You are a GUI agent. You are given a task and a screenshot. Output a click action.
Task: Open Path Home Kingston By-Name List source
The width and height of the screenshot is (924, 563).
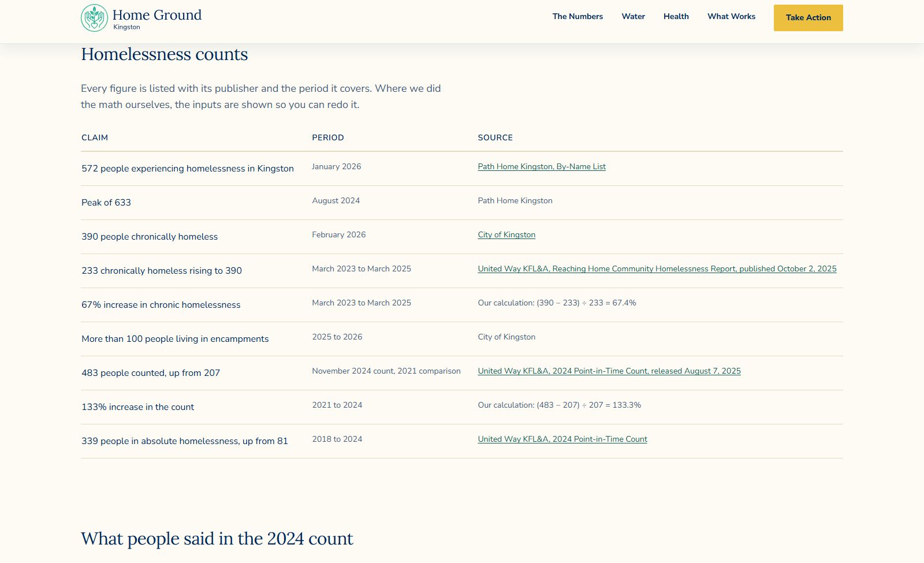[542, 167]
